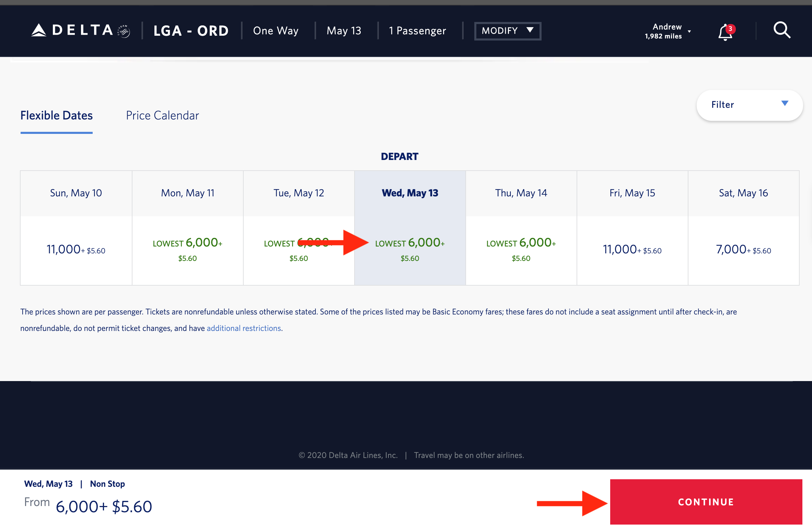Click the May 13 header date
Image resolution: width=812 pixels, height=528 pixels.
pos(344,31)
